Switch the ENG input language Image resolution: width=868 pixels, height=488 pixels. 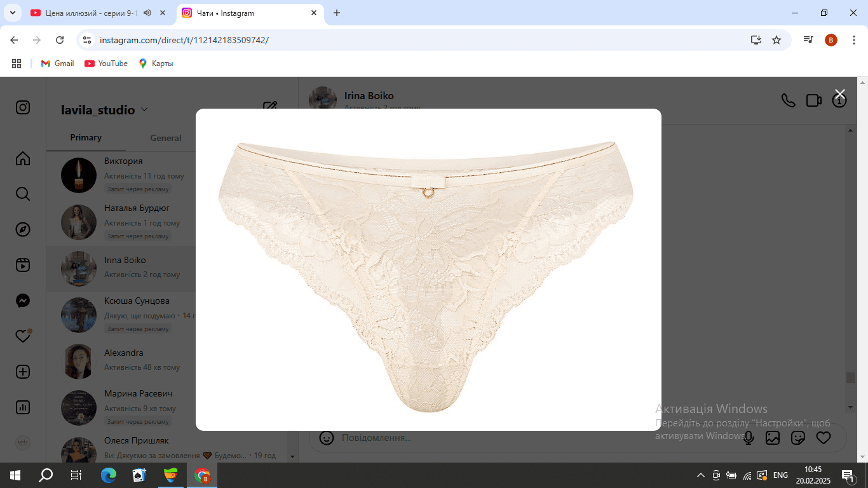pos(780,475)
